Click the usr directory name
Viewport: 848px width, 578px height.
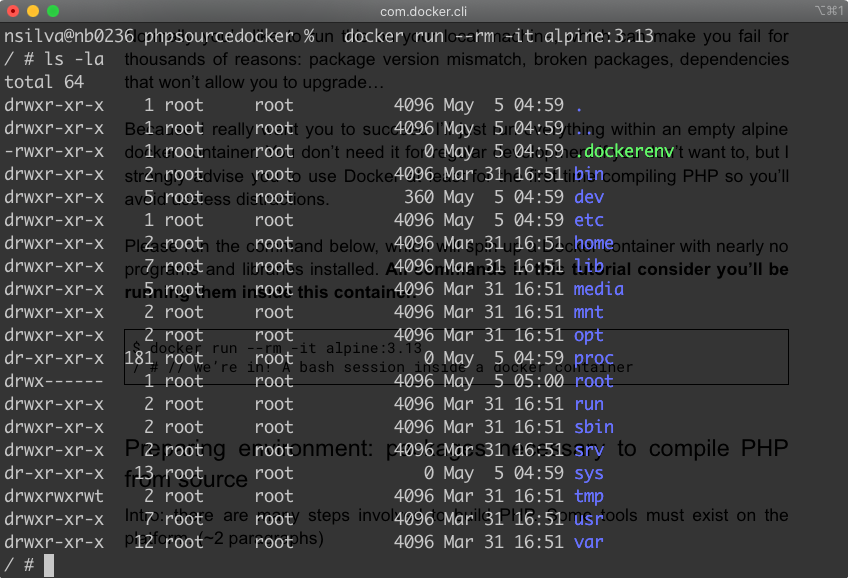[589, 519]
